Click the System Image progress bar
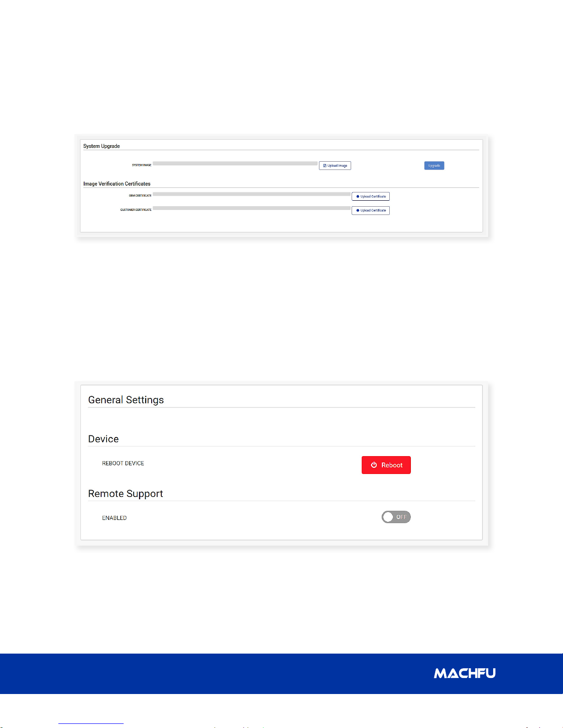 point(235,164)
